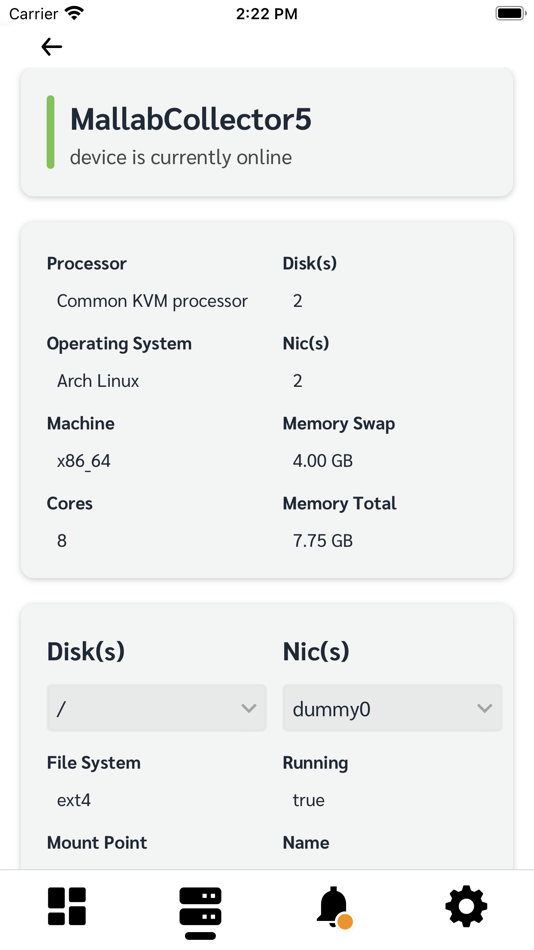This screenshot has height=950, width=534.
Task: Tap the Running true value
Action: (309, 800)
